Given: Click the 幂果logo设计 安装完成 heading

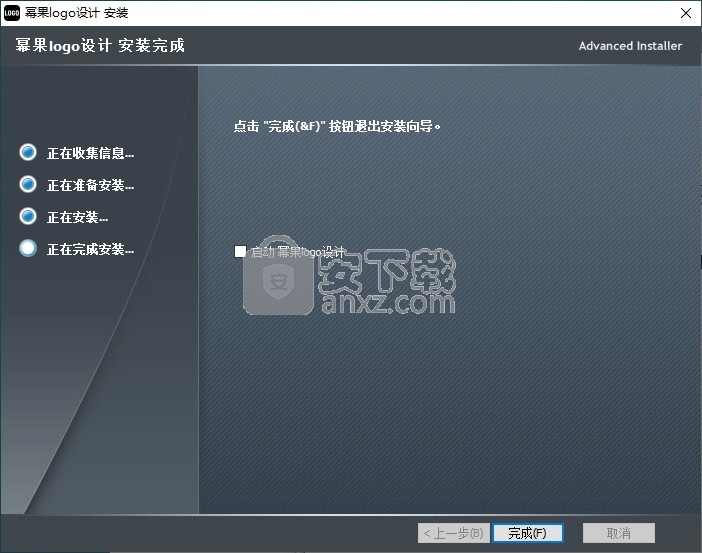Looking at the screenshot, I should coord(100,45).
